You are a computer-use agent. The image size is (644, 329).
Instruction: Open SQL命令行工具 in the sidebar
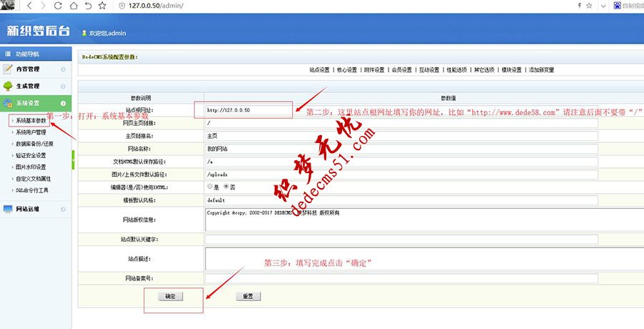point(32,190)
